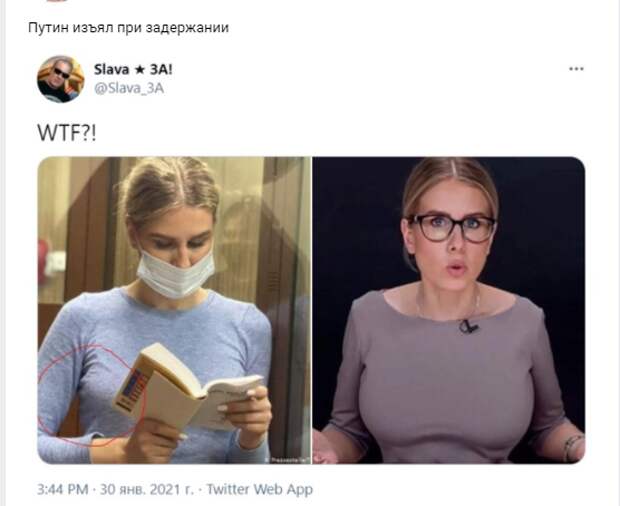This screenshot has height=506, width=620.
Task: Click the glasses in the right photo
Action: point(452,228)
